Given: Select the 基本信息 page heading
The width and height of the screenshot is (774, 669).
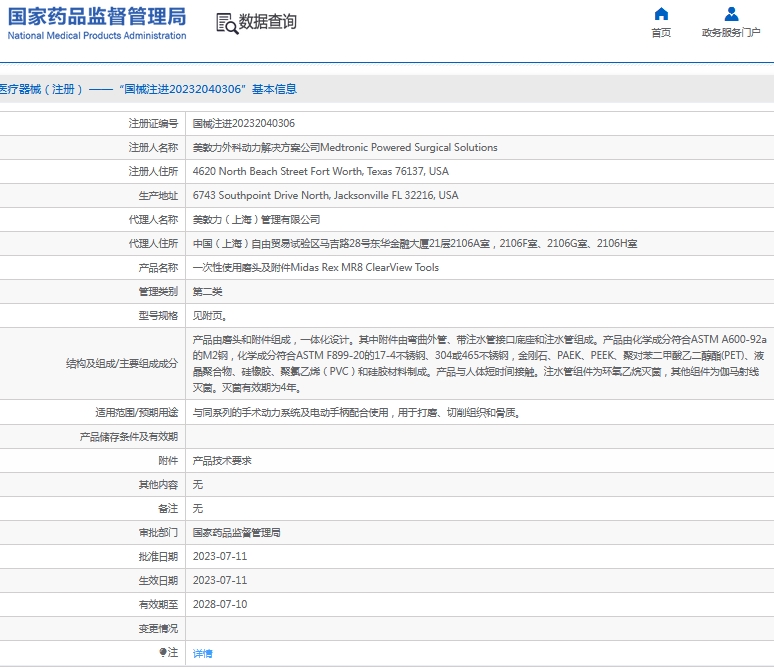Looking at the screenshot, I should coord(274,89).
